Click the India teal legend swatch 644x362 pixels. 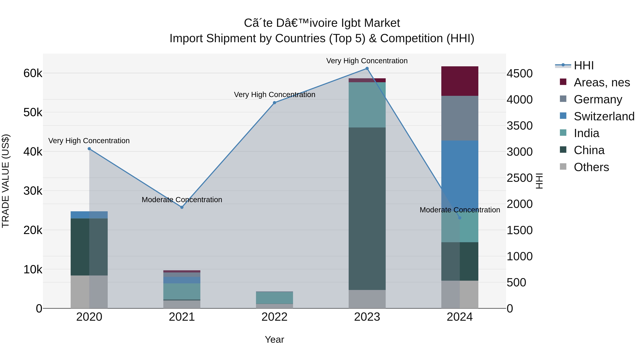coord(563,133)
